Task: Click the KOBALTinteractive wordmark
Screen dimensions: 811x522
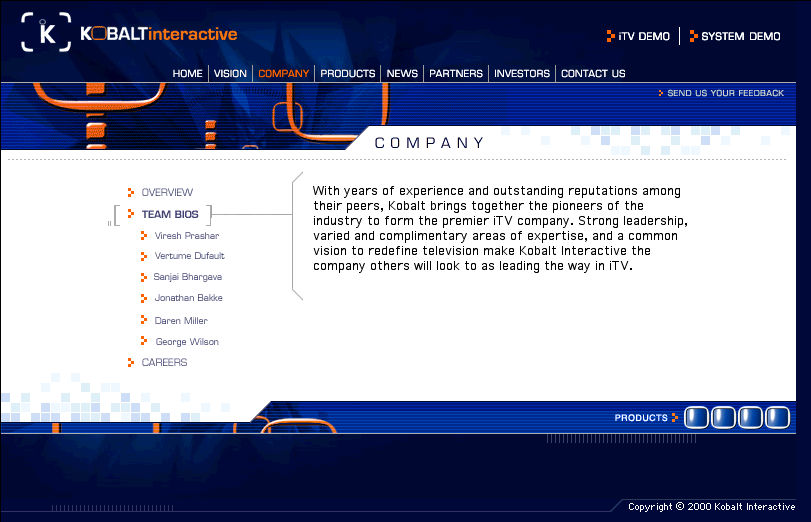Action: (159, 34)
